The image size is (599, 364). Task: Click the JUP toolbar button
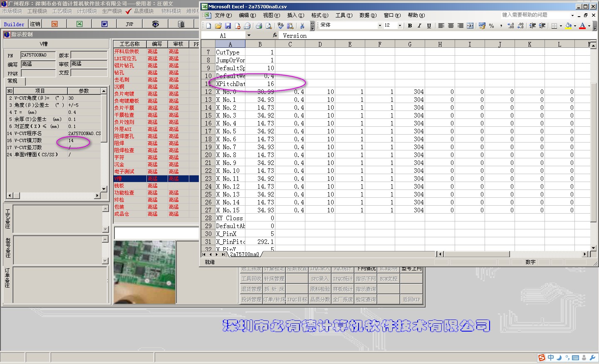click(x=129, y=24)
